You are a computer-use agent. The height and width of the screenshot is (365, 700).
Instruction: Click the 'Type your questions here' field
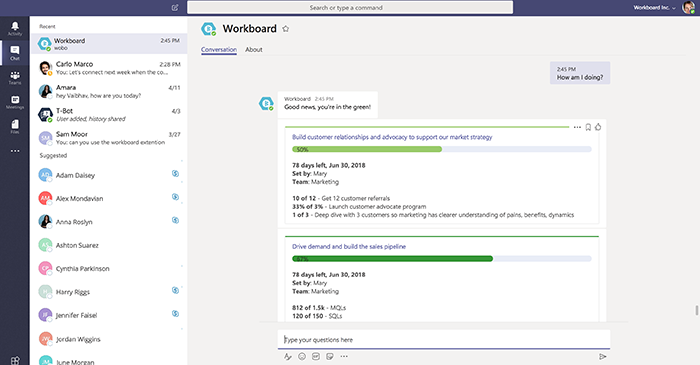click(444, 340)
